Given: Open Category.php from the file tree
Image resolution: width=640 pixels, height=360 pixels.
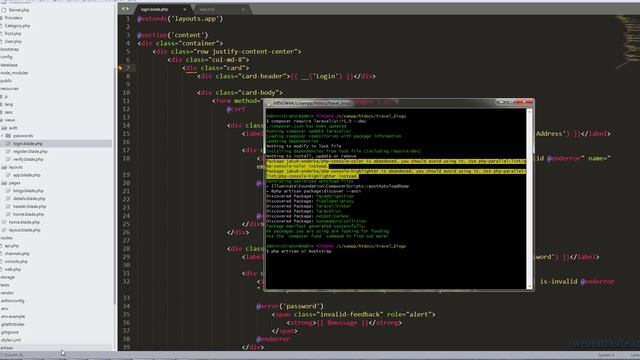Looking at the screenshot, I should coord(17,26).
